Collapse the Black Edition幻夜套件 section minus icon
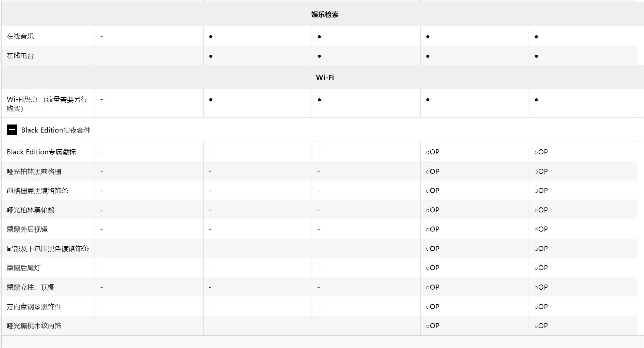The height and width of the screenshot is (348, 644). point(12,130)
